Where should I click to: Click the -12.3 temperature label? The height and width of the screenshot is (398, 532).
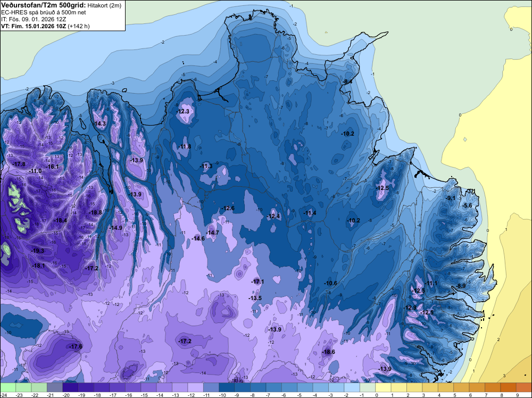click(x=183, y=111)
